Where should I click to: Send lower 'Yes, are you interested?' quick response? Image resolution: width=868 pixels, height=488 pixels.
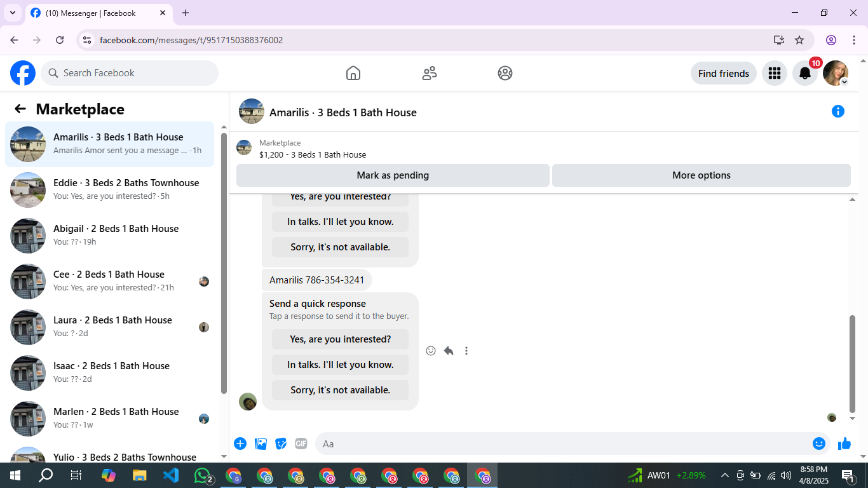(x=341, y=339)
